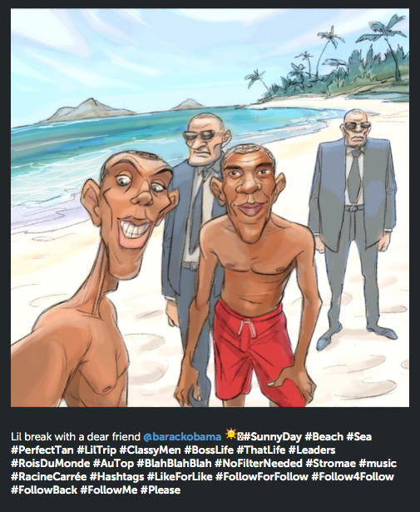Open the #NoFilterNeeded hashtag
The width and height of the screenshot is (420, 512).
coord(259,464)
